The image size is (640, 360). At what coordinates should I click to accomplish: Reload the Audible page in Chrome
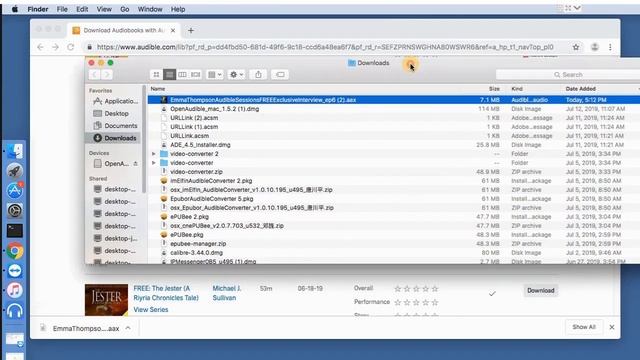[71, 47]
